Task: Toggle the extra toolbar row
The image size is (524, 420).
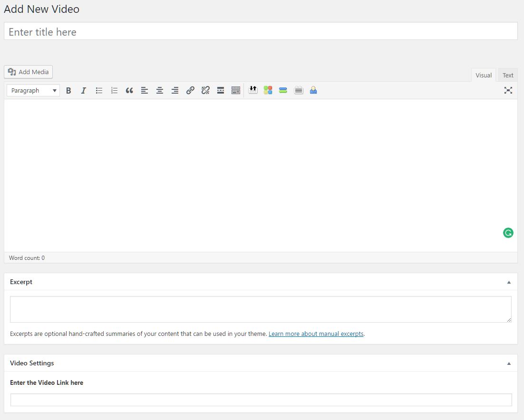Action: 236,90
